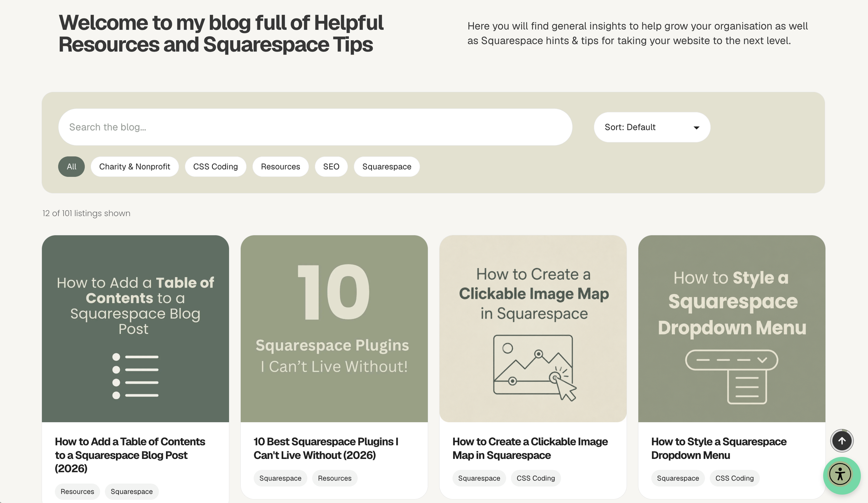Click Resources tag on Table of Contents card
This screenshot has width=868, height=503.
(77, 492)
